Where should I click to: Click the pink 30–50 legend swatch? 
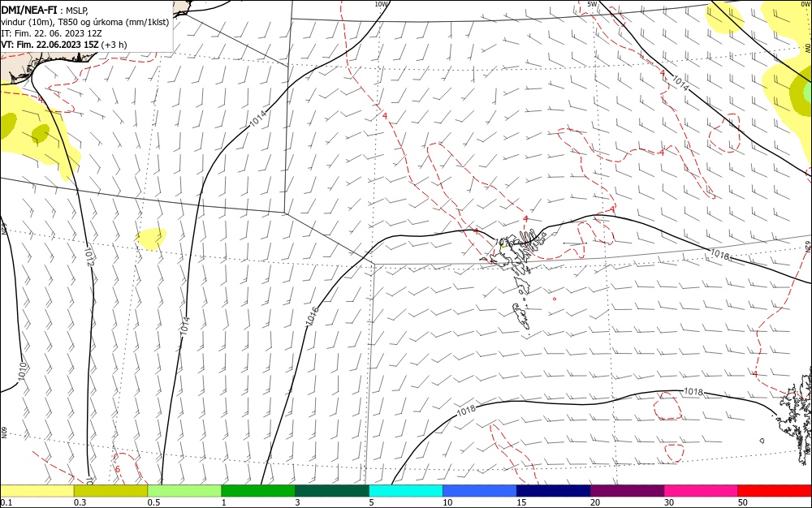pos(702,491)
